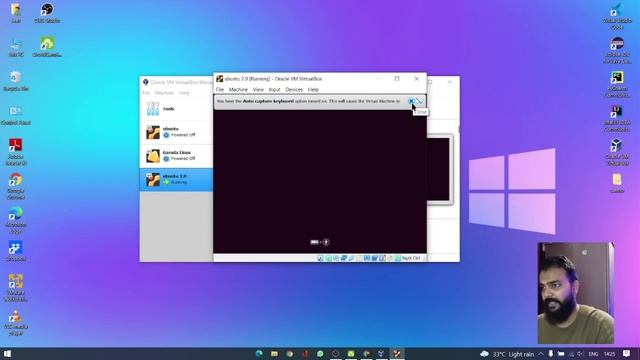Open File Explorer from the taskbar
This screenshot has height=360, width=640.
point(274,353)
